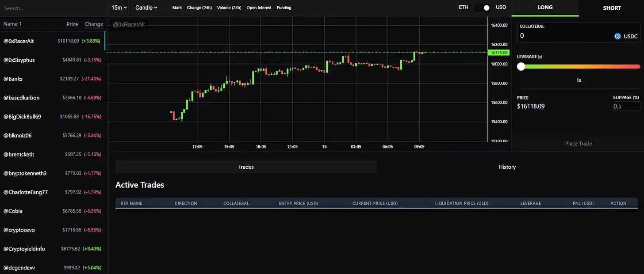Open the History tab
The height and width of the screenshot is (274, 644).
pyautogui.click(x=507, y=167)
